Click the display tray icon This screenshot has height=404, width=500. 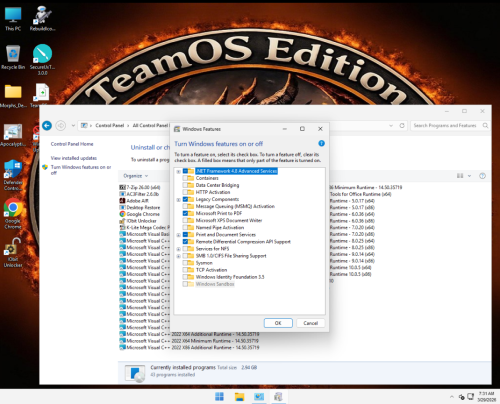coord(470,397)
